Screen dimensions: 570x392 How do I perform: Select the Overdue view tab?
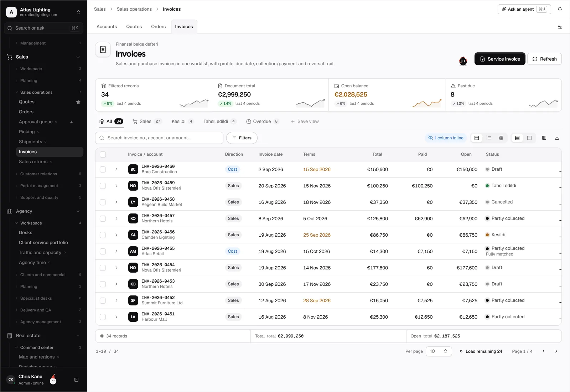pos(262,122)
